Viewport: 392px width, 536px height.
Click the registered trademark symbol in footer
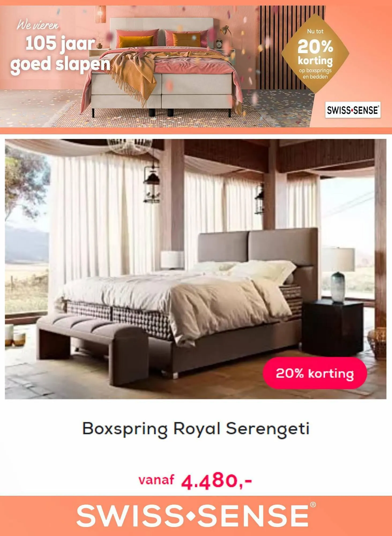pyautogui.click(x=313, y=505)
